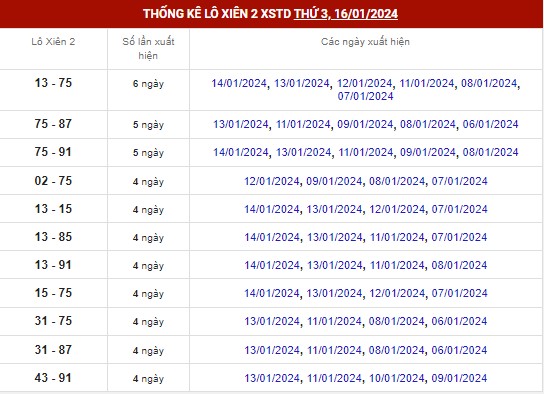544x394 pixels.
Task: Open 07/01/2024 date in 13 - 75 row
Action: tap(366, 96)
